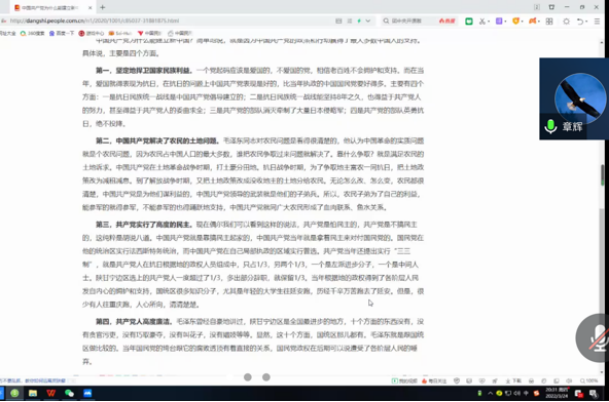Image resolution: width=609 pixels, height=402 pixels.
Task: Open the green-icon item in browser status bar
Action: pos(404,381)
